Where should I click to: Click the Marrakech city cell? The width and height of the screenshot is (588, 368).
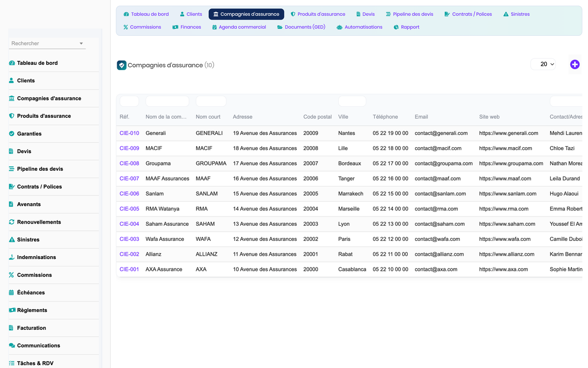click(x=351, y=194)
